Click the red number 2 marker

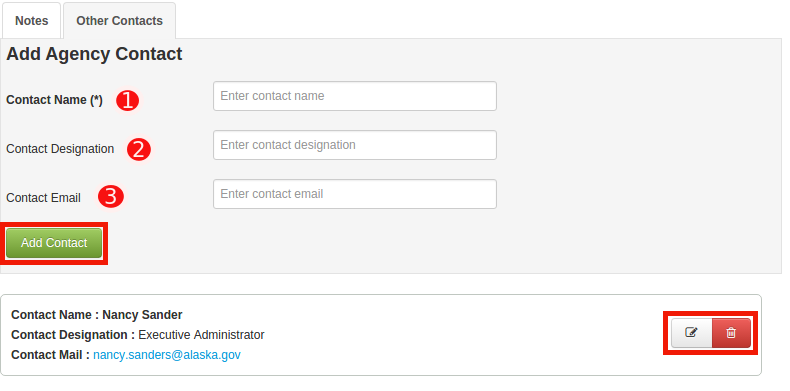coord(139,149)
